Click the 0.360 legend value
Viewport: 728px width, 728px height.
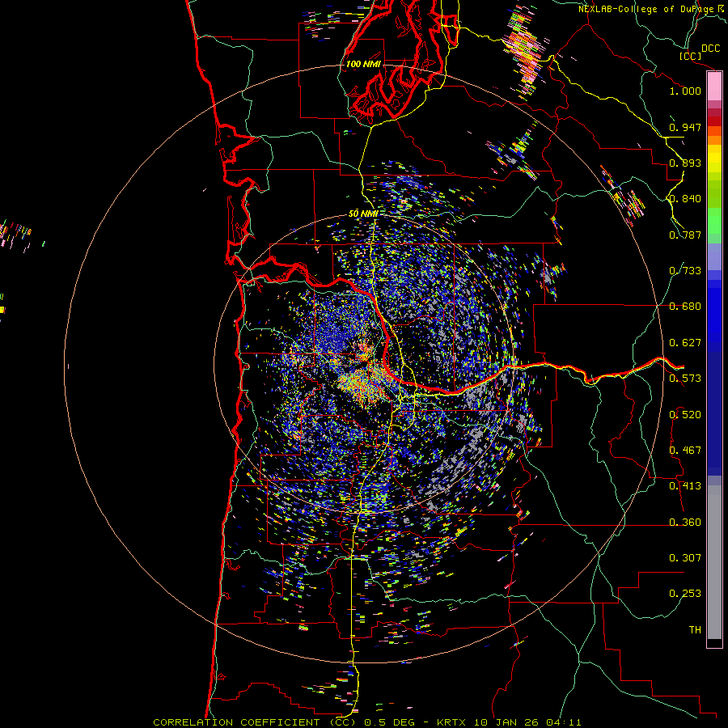tap(685, 523)
